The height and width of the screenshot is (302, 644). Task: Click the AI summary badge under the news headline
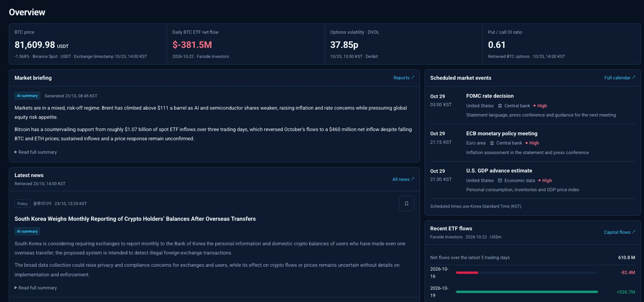27,231
